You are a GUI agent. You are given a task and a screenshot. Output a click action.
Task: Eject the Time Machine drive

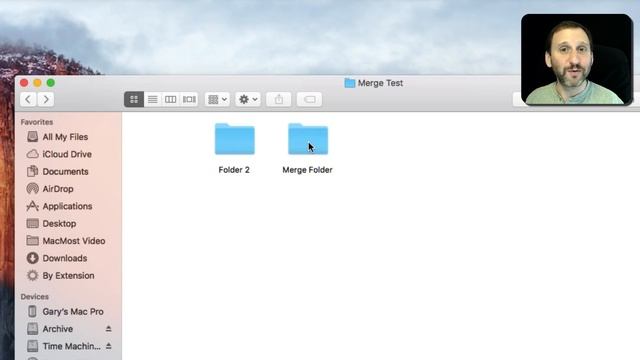click(x=109, y=346)
